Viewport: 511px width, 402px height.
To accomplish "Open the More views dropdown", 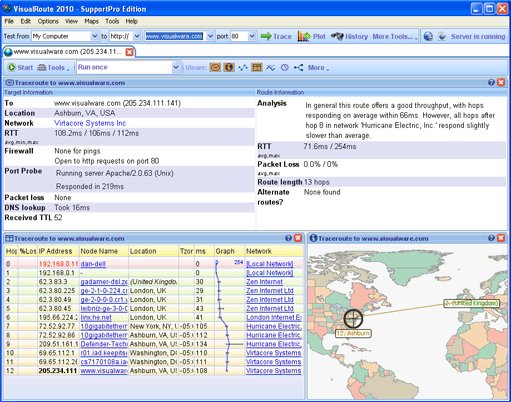I will 318,68.
